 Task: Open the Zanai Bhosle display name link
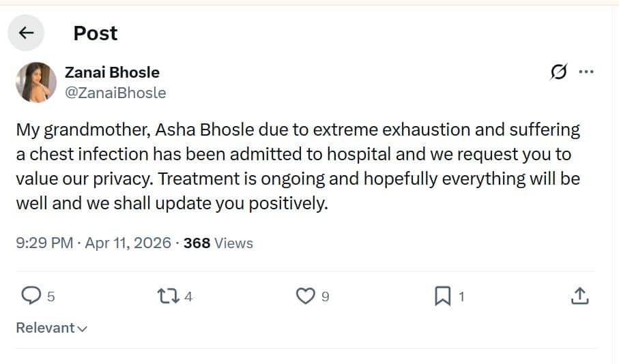coord(111,72)
